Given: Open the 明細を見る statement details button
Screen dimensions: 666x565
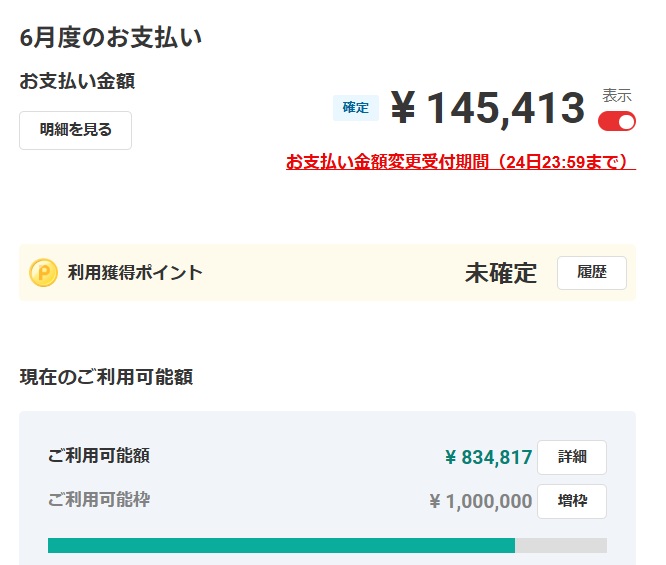Looking at the screenshot, I should (x=75, y=130).
